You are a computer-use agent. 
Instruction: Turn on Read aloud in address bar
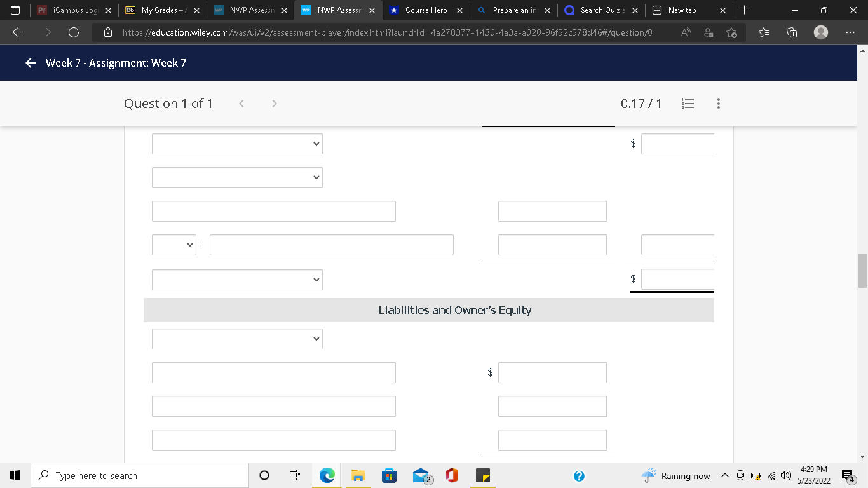(687, 32)
